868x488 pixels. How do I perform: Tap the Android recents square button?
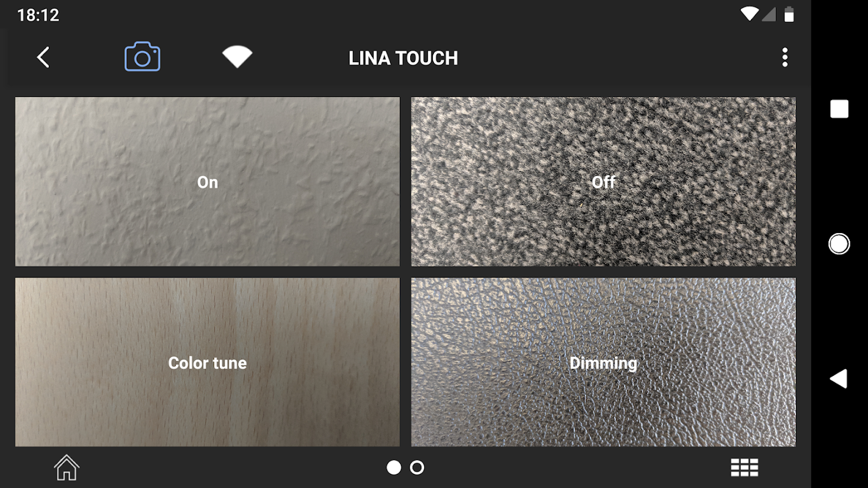[x=839, y=109]
